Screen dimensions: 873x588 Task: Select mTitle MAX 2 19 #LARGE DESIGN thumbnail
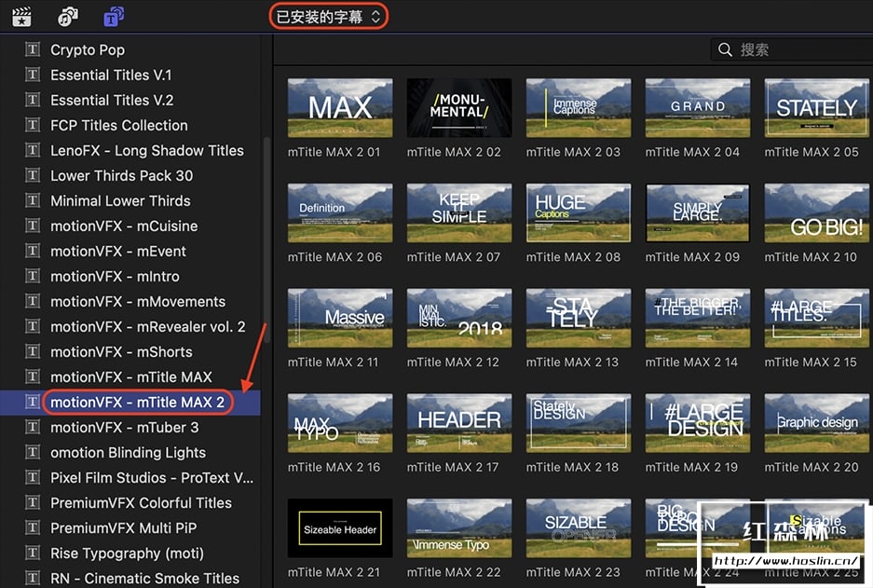pyautogui.click(x=698, y=423)
